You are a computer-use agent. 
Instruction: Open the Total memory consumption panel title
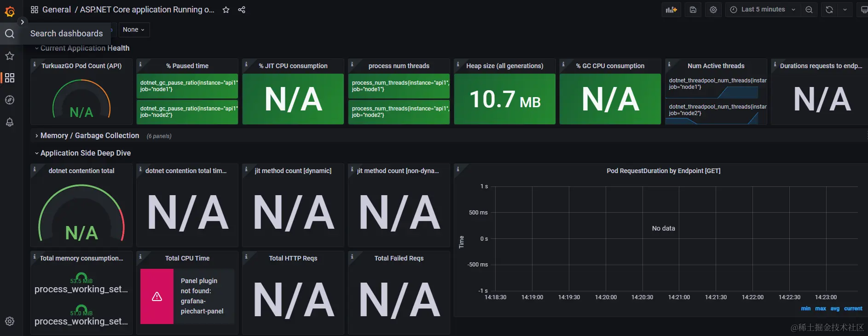(x=81, y=258)
